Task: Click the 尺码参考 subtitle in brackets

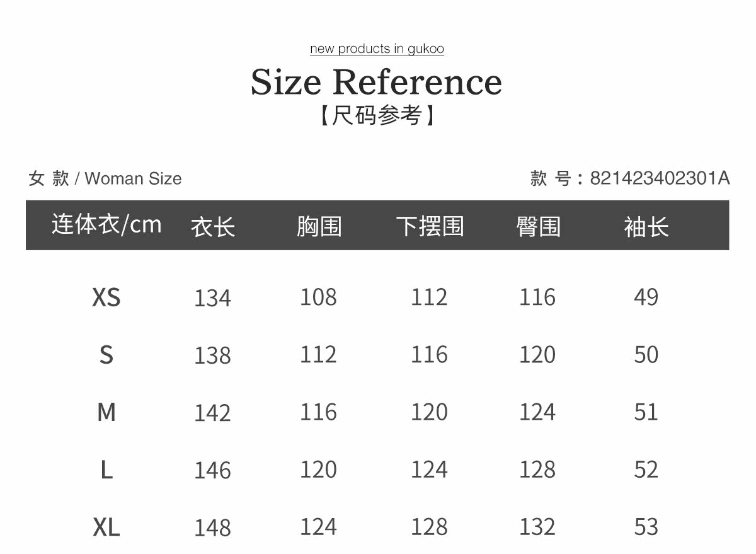Action: pos(377,115)
